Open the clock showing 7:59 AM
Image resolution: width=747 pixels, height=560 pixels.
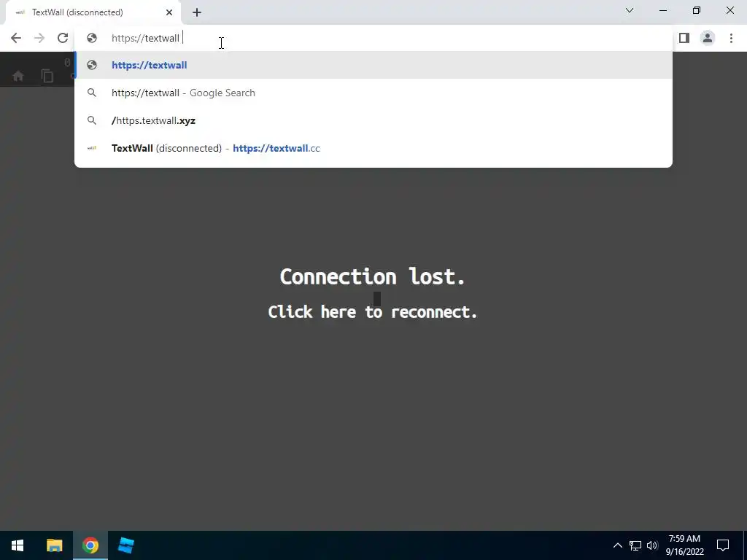684,545
